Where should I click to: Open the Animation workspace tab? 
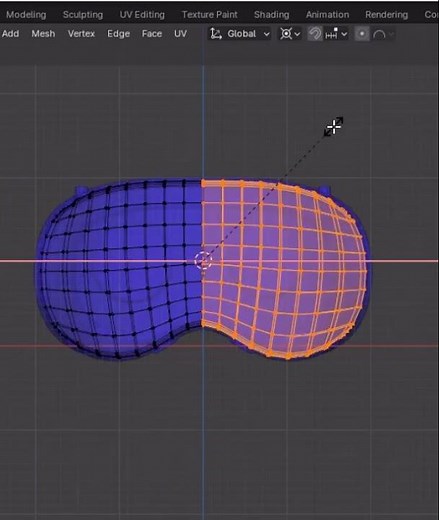point(327,15)
